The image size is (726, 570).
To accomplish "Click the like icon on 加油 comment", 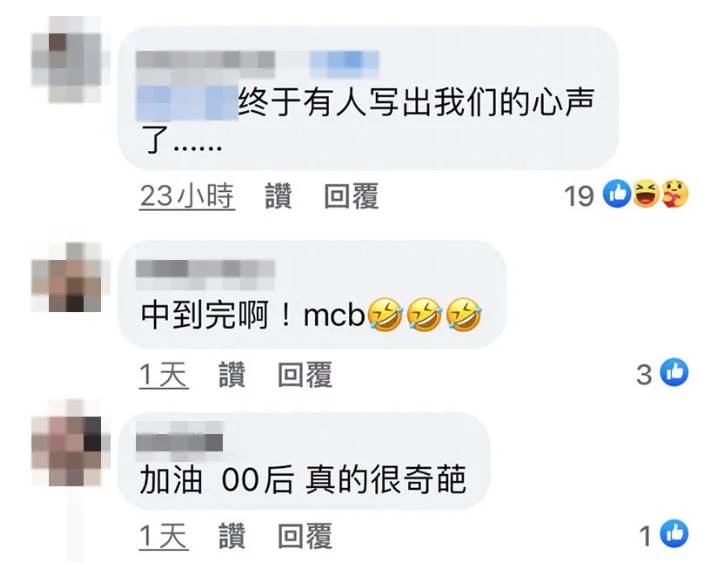I will click(x=674, y=533).
